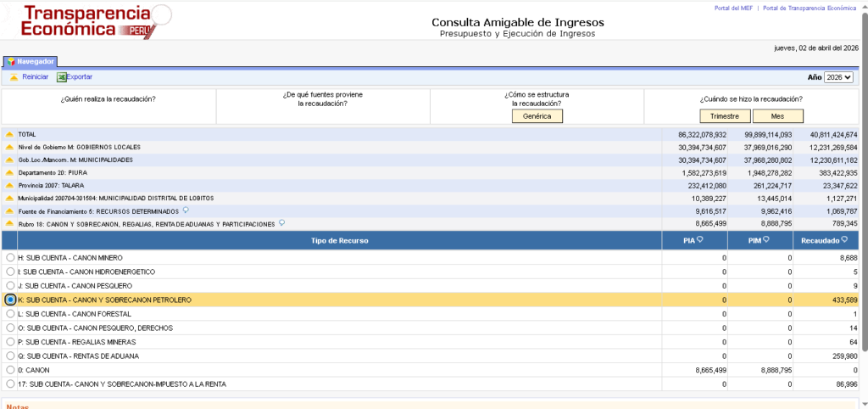Open info bubble beside Rubro 18 row
Viewport: 868px width, 409px height.
(x=281, y=224)
